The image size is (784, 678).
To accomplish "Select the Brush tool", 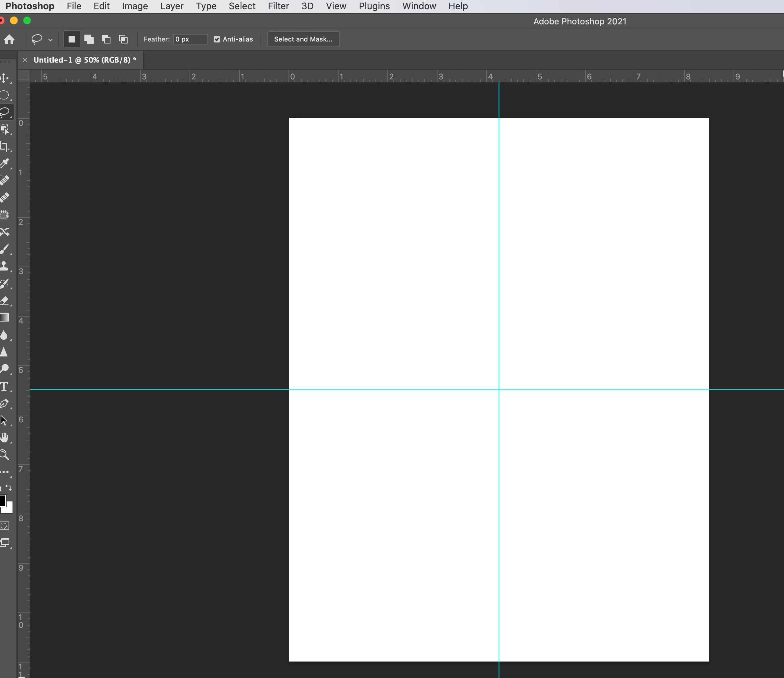I will 5,249.
